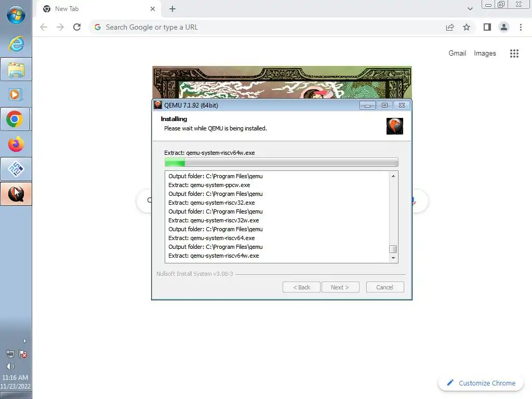Minimize the Chrome window
The width and height of the screenshot is (532, 399).
click(x=488, y=5)
